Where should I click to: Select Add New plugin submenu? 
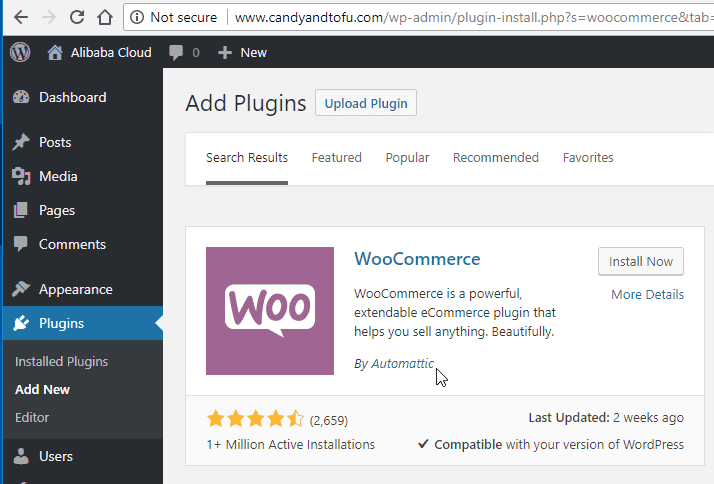tap(42, 389)
